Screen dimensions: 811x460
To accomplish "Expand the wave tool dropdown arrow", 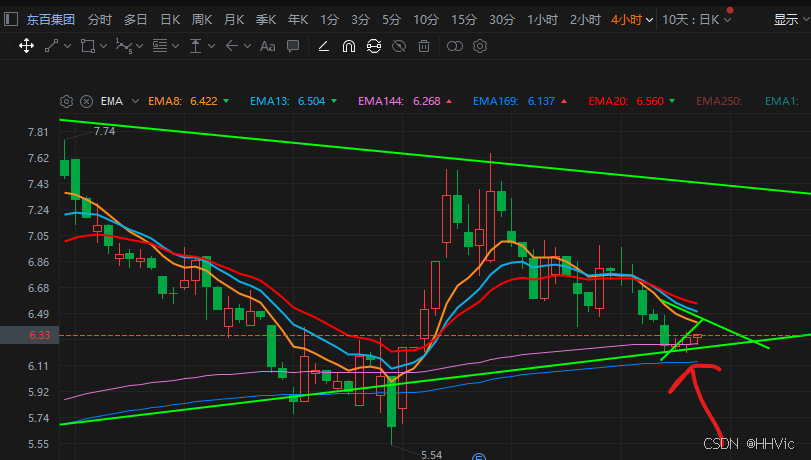I will point(140,46).
